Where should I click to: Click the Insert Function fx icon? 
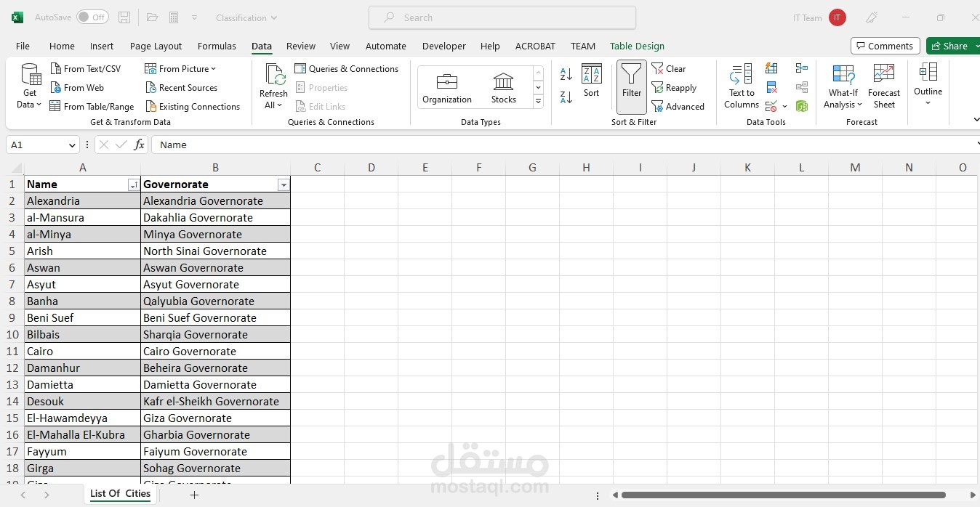coord(140,145)
